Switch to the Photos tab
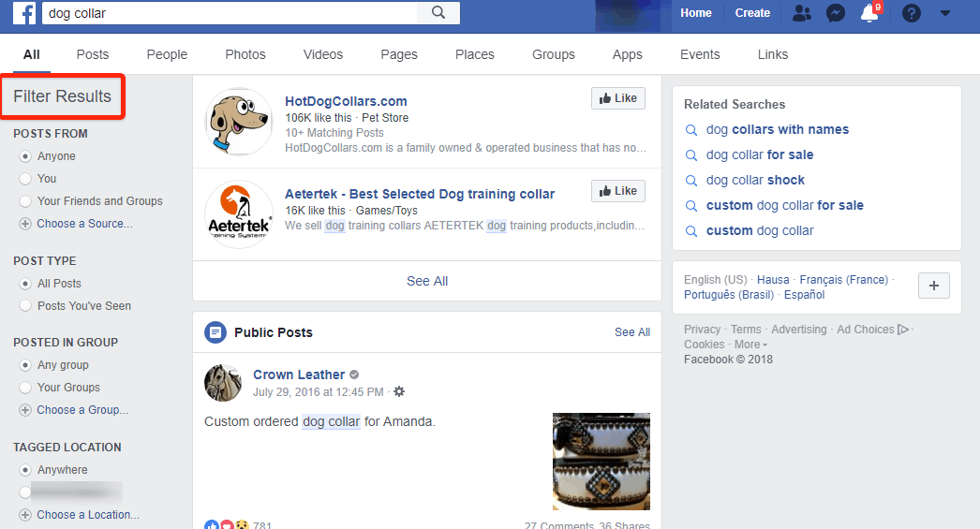Image resolution: width=980 pixels, height=529 pixels. pyautogui.click(x=245, y=54)
